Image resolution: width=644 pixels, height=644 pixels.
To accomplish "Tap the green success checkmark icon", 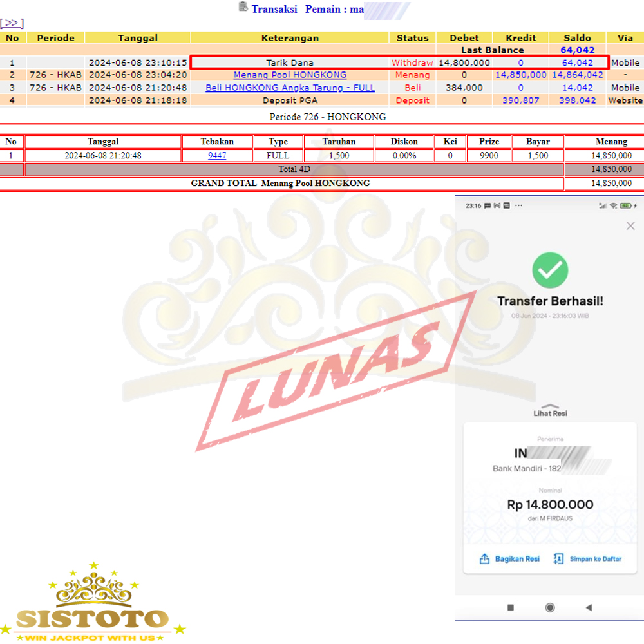I will tap(550, 270).
